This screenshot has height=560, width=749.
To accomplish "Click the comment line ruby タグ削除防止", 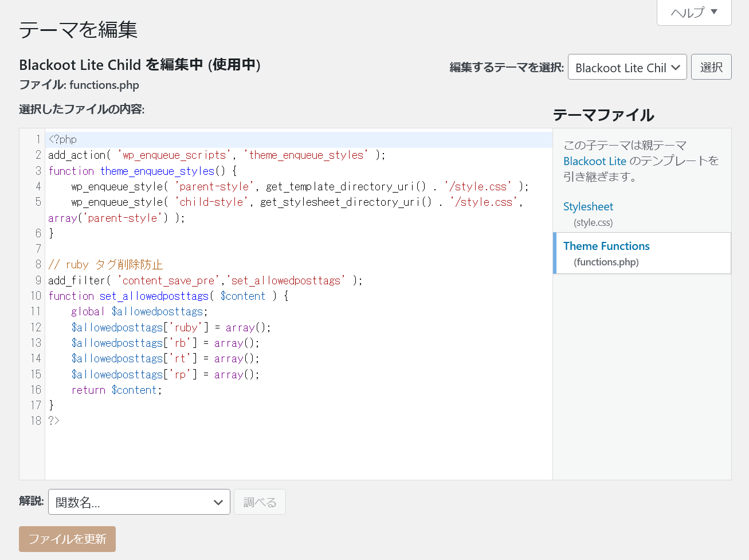I will tap(106, 264).
